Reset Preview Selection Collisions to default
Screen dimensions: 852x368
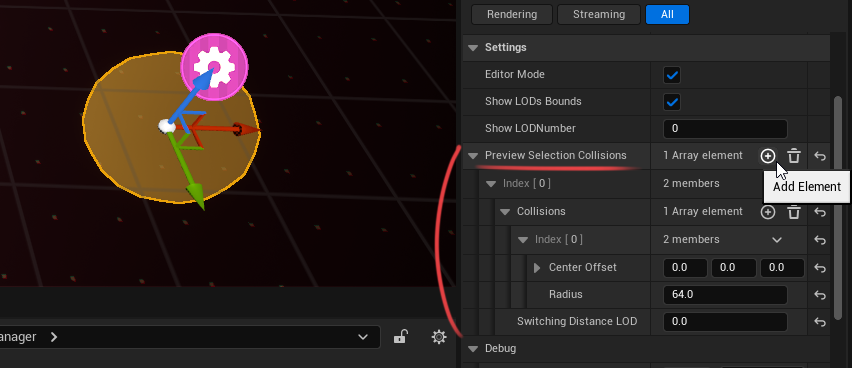[x=820, y=157]
